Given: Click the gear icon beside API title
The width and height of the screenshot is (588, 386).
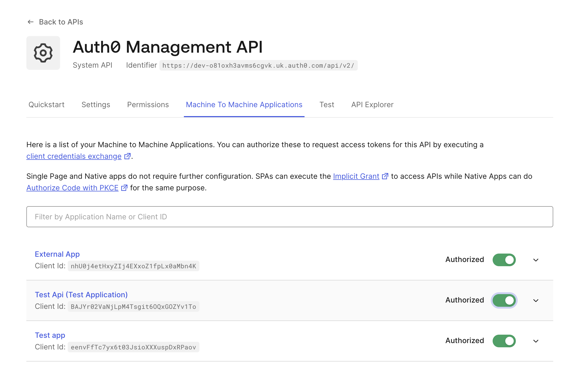Looking at the screenshot, I should click(x=43, y=53).
